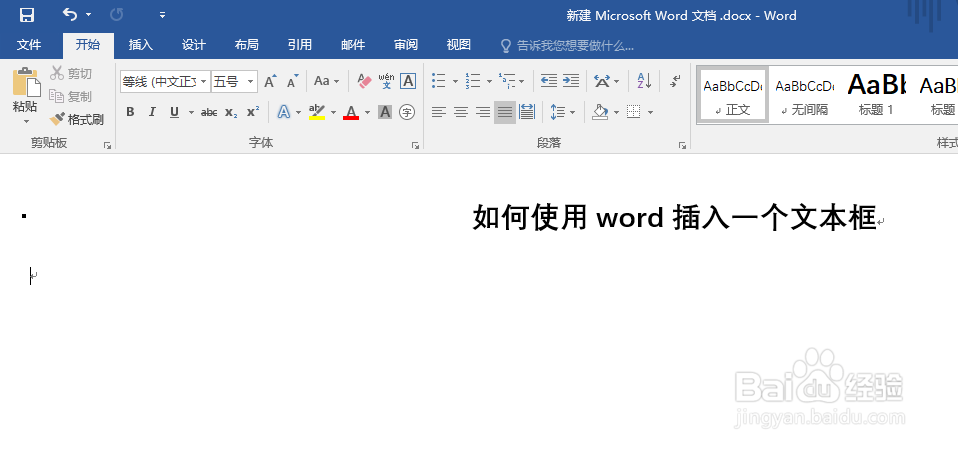Click the Save icon in quick access toolbar
This screenshot has height=450, width=958.
pos(27,15)
